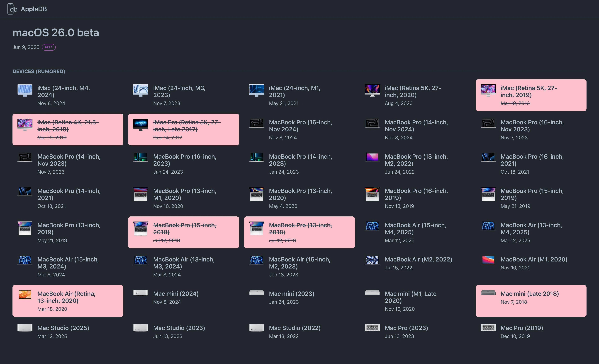The image size is (599, 364).
Task: Click MacBook Air M1 2020 device icon
Action: pos(488,260)
